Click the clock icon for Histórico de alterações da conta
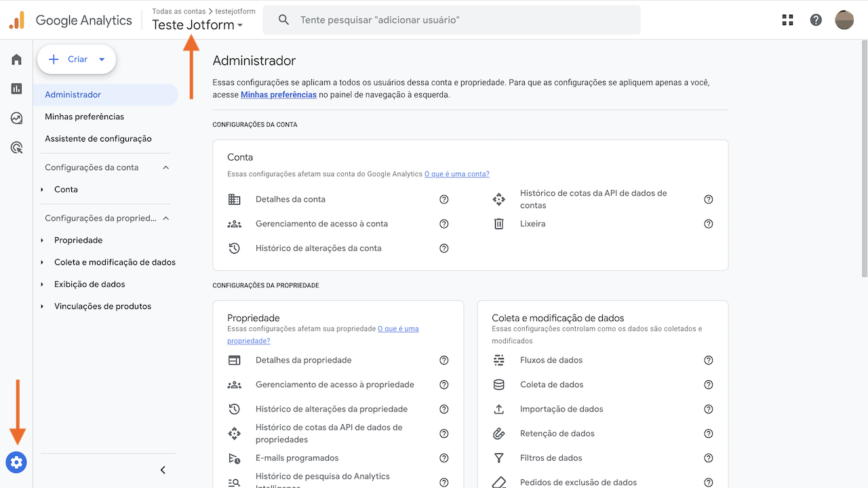The image size is (868, 488). (235, 248)
